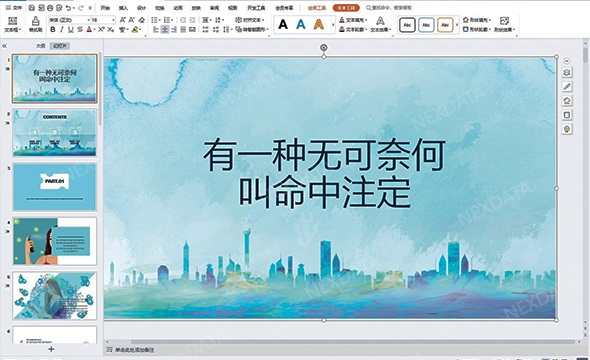Viewport: 590px width, 360px height.
Task: Open the font size dropdown showing 18
Action: tap(103, 20)
